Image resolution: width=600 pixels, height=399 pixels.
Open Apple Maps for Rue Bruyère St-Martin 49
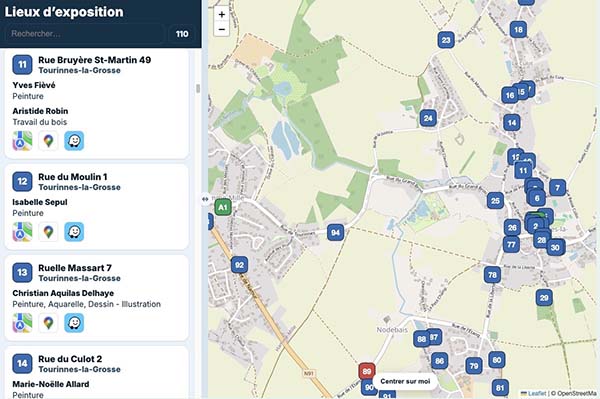pyautogui.click(x=22, y=141)
